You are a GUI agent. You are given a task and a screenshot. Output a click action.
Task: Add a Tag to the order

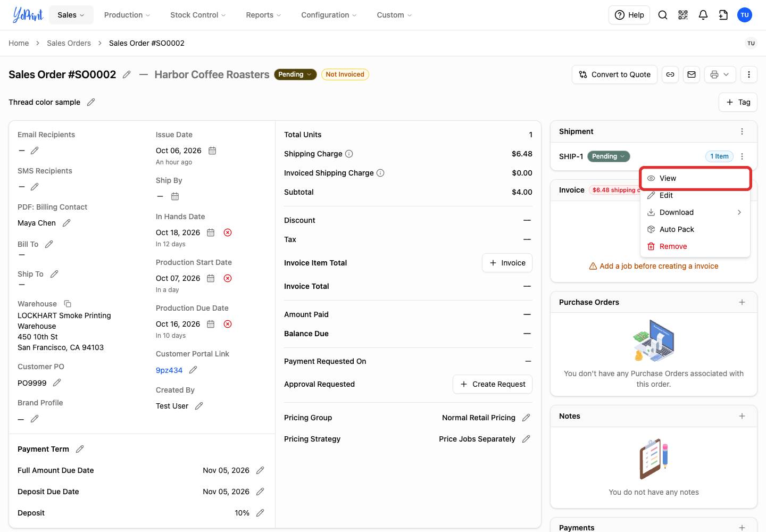click(738, 102)
